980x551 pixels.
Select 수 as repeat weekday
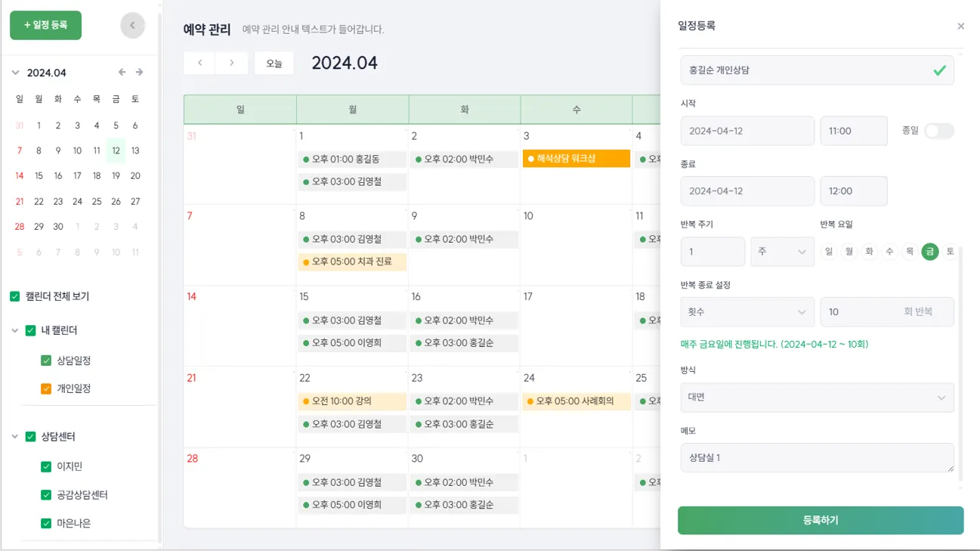coord(889,252)
